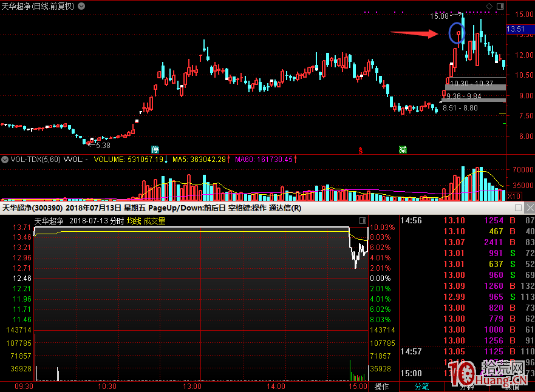
Task: Open the VOL-TDX indicator dropdown circle
Action: (5, 159)
